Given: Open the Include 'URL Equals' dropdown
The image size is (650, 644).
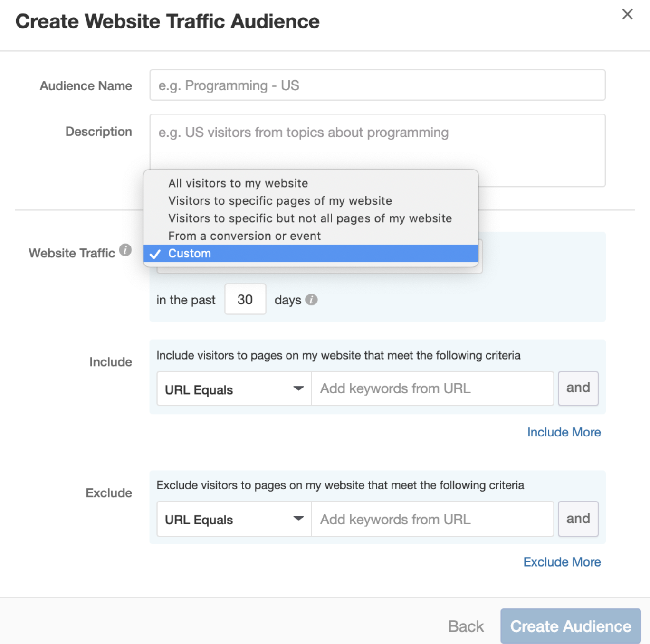Looking at the screenshot, I should pos(234,389).
